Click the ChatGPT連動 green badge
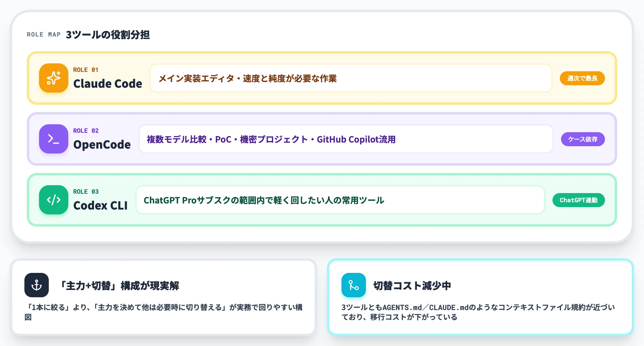This screenshot has height=346, width=644. [x=579, y=200]
